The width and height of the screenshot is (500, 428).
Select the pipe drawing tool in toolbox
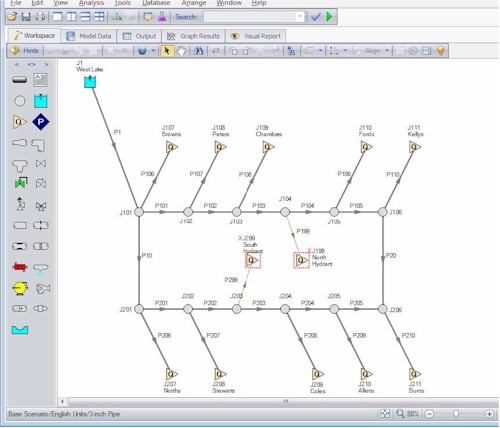tap(20, 80)
